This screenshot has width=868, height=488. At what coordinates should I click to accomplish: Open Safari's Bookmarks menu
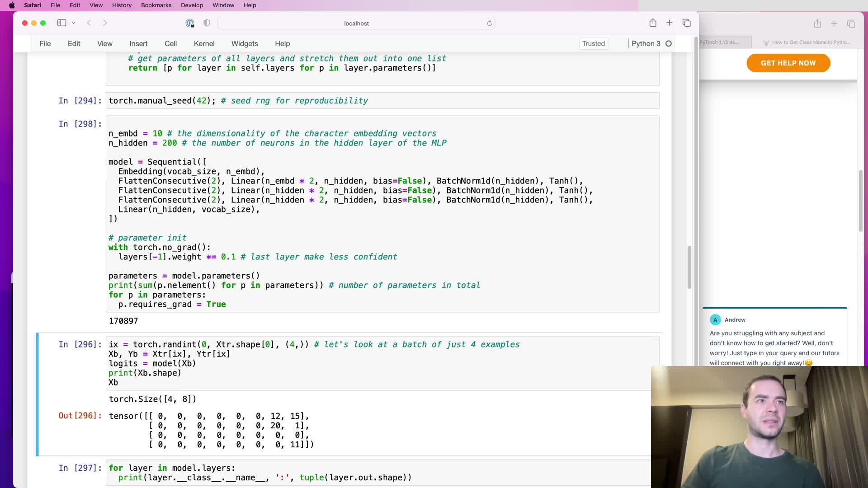pos(156,5)
